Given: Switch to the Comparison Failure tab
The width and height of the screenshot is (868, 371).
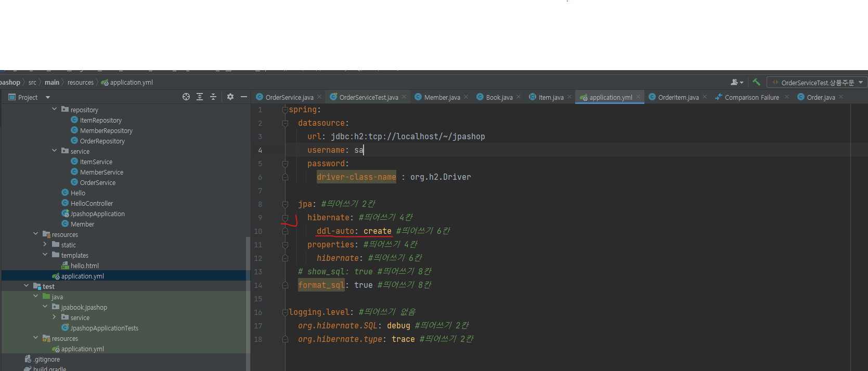Looking at the screenshot, I should pos(752,97).
